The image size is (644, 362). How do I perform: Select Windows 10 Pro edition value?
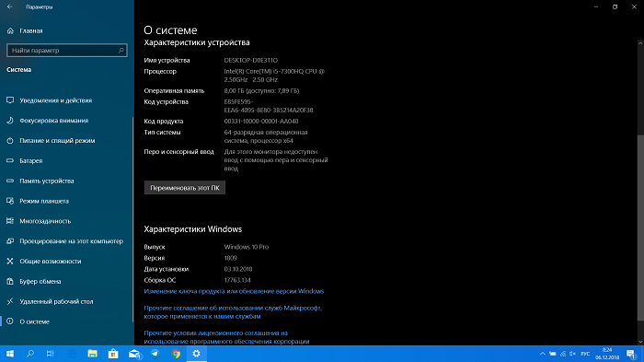pos(246,247)
